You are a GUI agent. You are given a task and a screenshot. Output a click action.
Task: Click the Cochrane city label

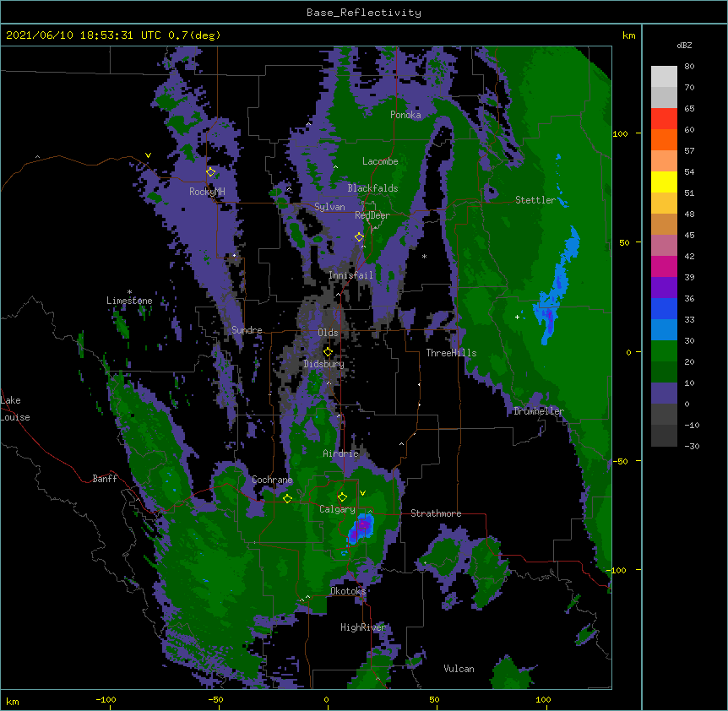click(272, 480)
